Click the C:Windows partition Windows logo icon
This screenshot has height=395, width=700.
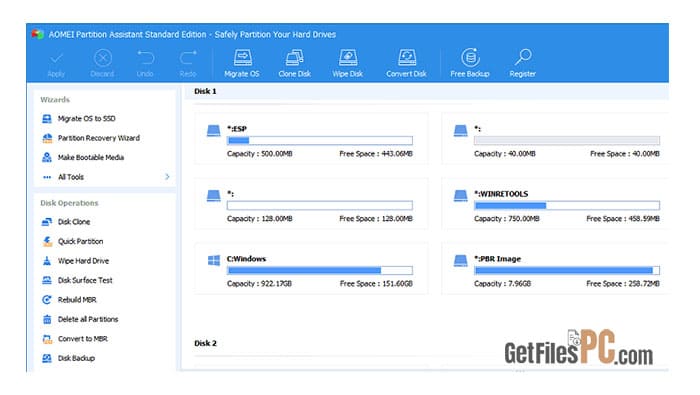tap(214, 261)
